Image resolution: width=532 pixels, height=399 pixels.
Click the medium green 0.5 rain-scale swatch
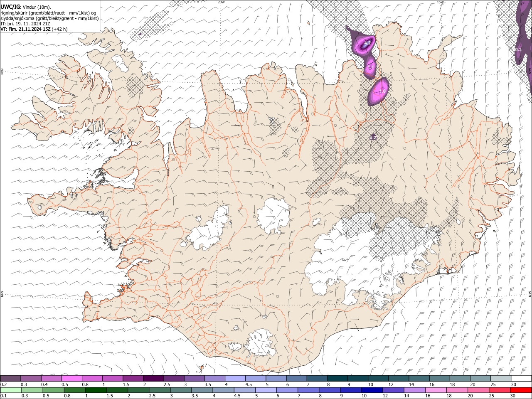(53, 390)
